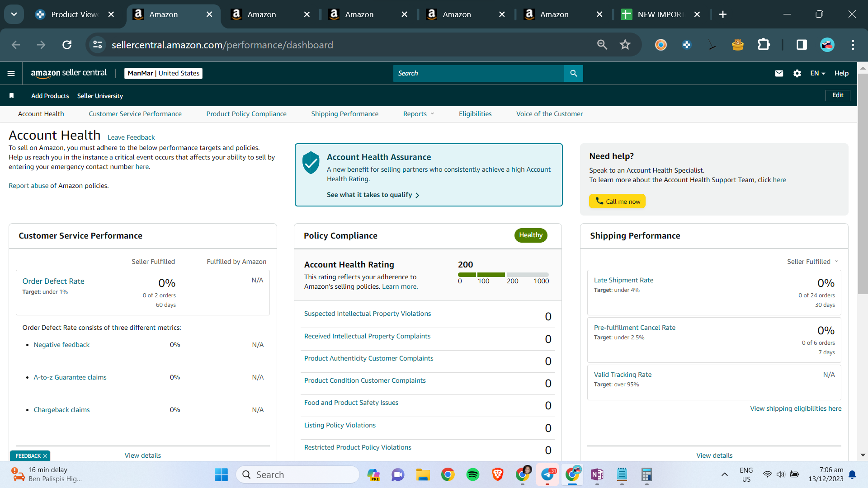Reload the page with the refresh icon
The height and width of the screenshot is (488, 868).
[x=67, y=45]
